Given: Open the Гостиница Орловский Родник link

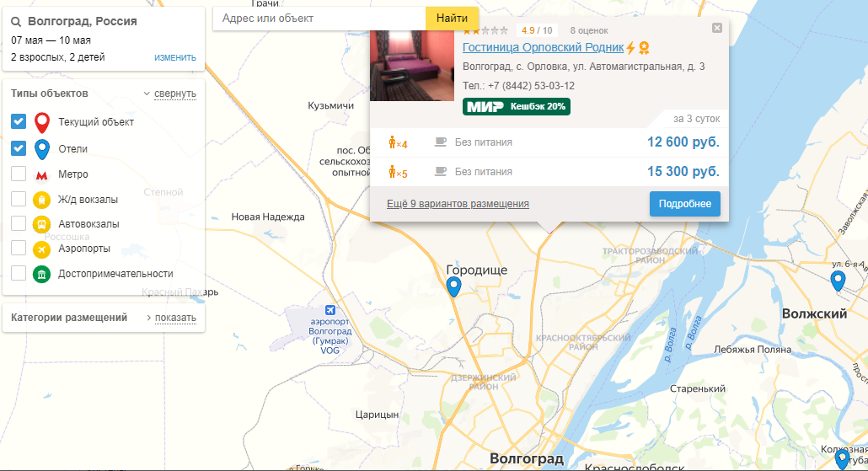Looking at the screenshot, I should 543,47.
